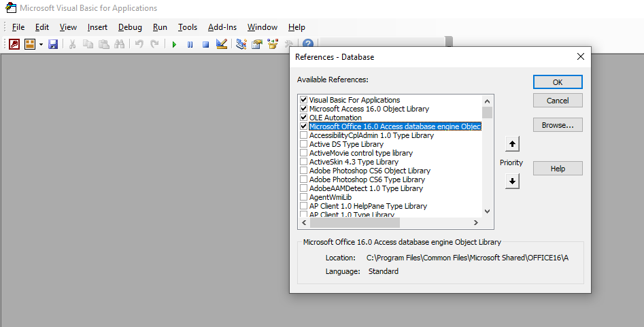Check AdobeAAMDetect 1.0 Type Library

(303, 188)
